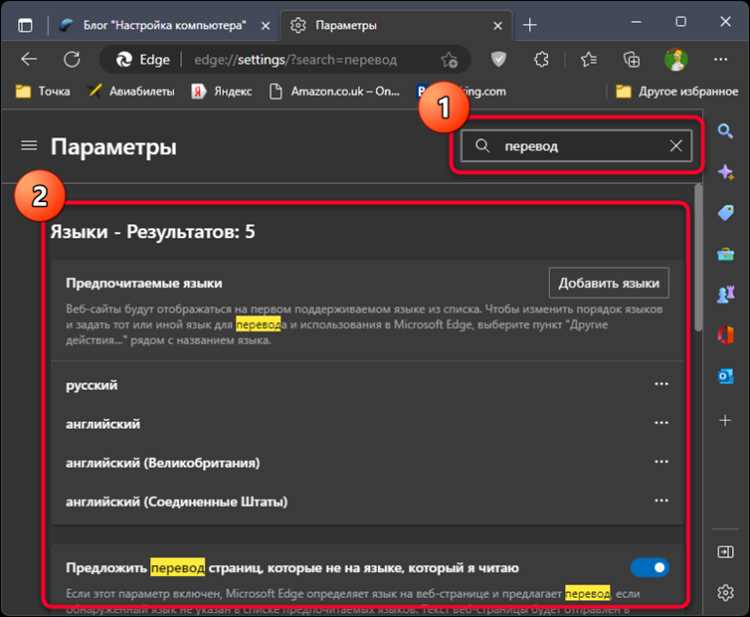750x617 pixels.
Task: Open the Settings hamburger menu
Action: tap(29, 145)
